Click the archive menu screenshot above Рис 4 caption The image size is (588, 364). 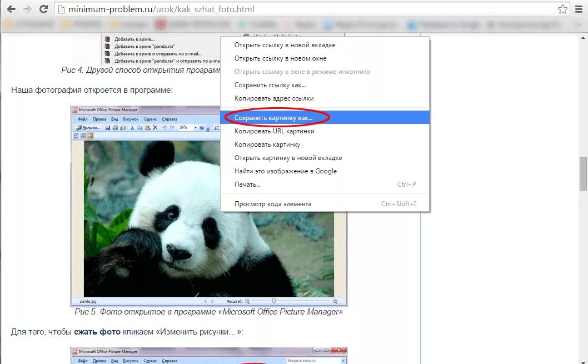(161, 49)
